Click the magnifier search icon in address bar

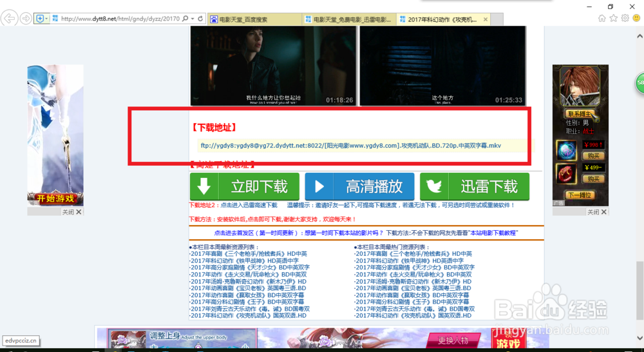185,19
